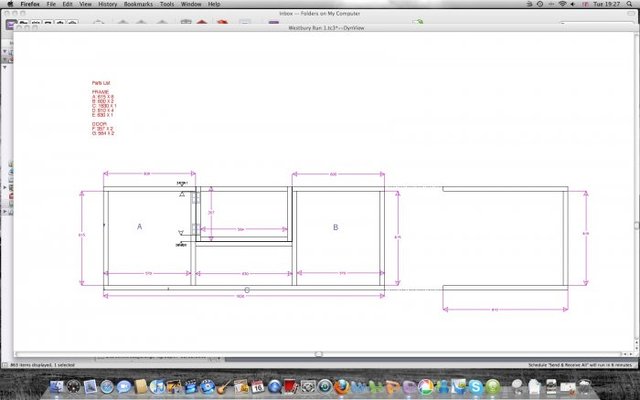
Task: Click cabinet section labeled B
Action: tap(335, 228)
